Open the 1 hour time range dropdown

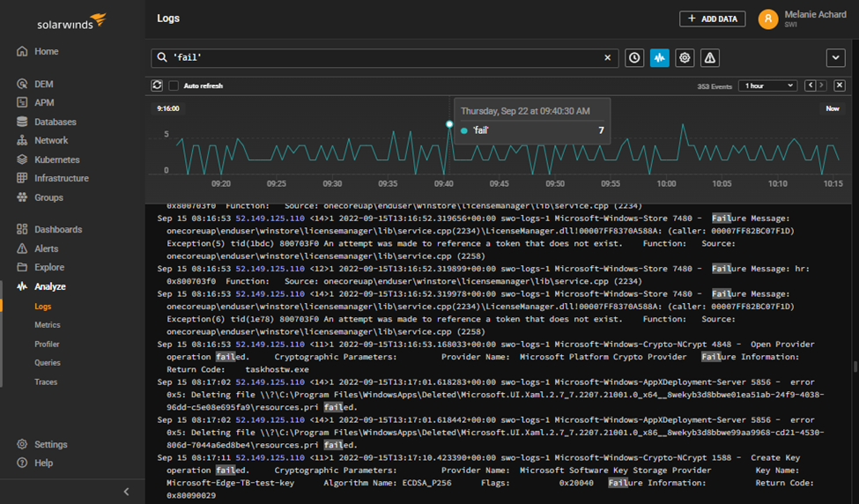(x=767, y=85)
